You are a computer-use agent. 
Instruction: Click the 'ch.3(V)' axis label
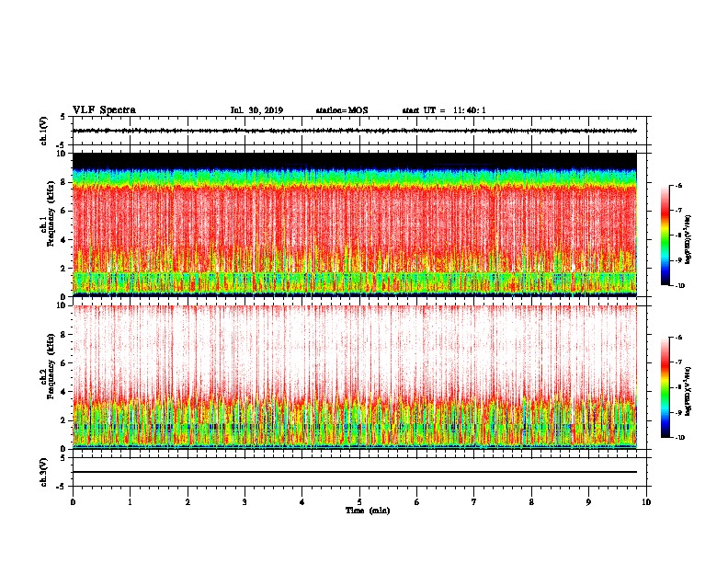point(44,472)
